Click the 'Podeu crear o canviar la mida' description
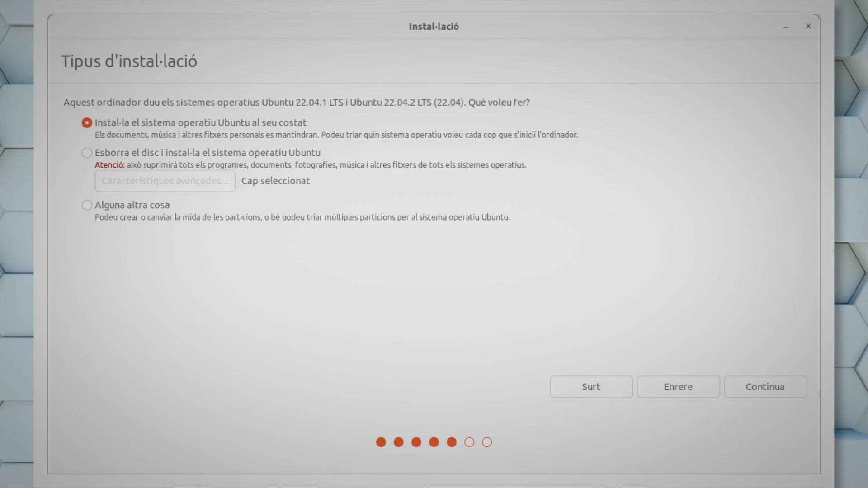 pos(302,217)
